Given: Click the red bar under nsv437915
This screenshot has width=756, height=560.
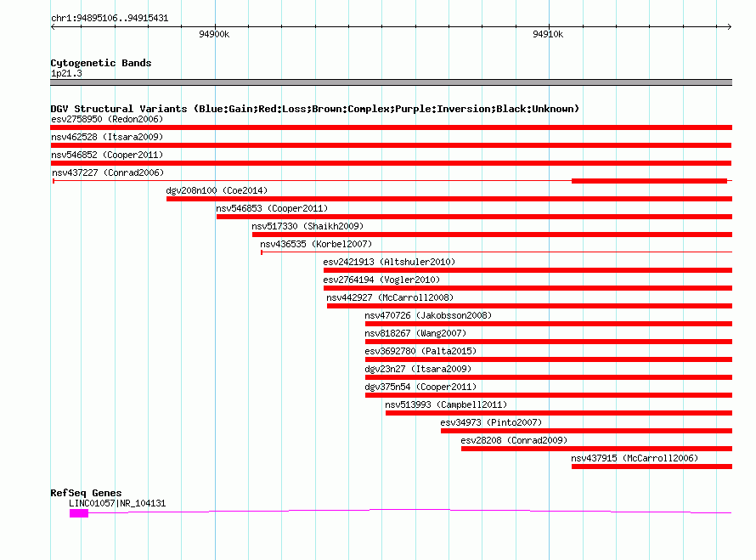Looking at the screenshot, I should 652,467.
